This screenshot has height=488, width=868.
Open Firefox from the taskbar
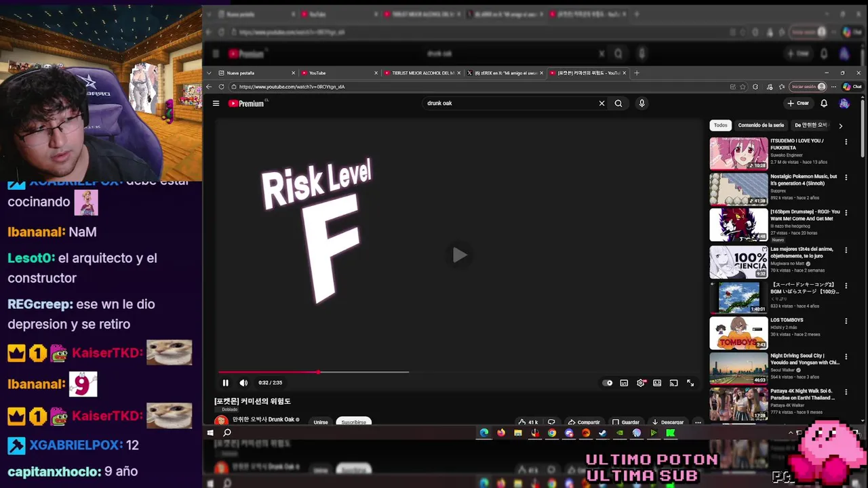coord(501,432)
